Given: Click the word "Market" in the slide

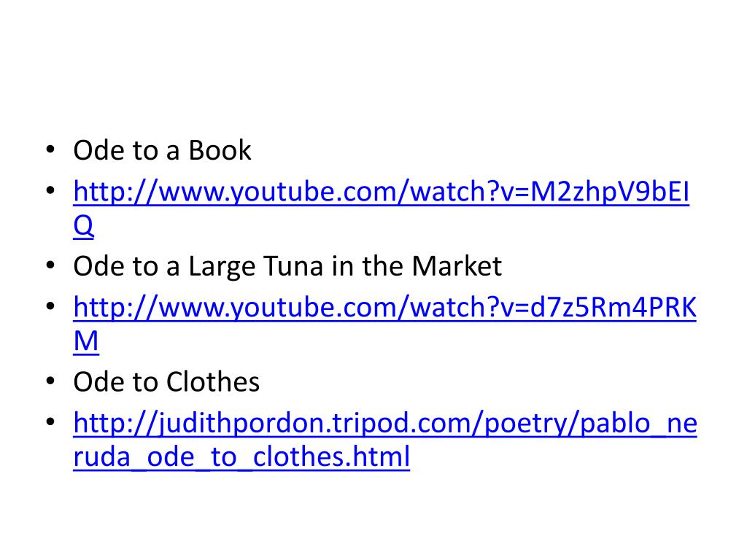Looking at the screenshot, I should tap(457, 266).
